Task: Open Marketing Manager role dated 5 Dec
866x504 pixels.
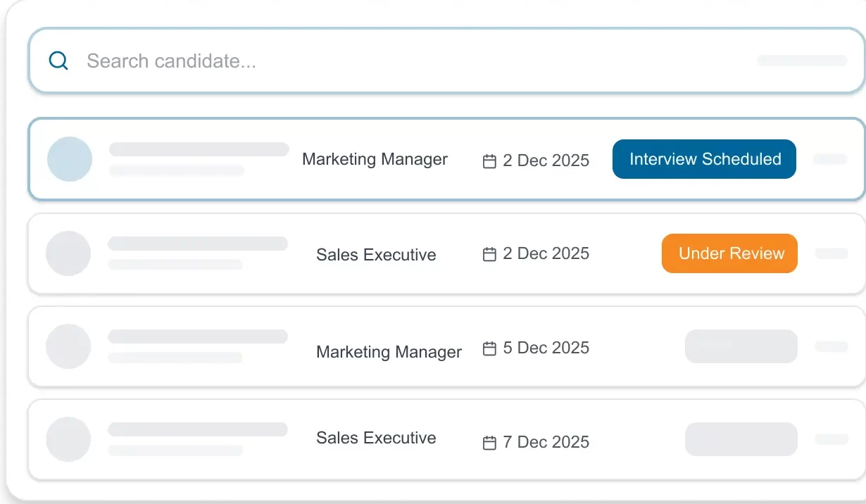Action: point(389,352)
